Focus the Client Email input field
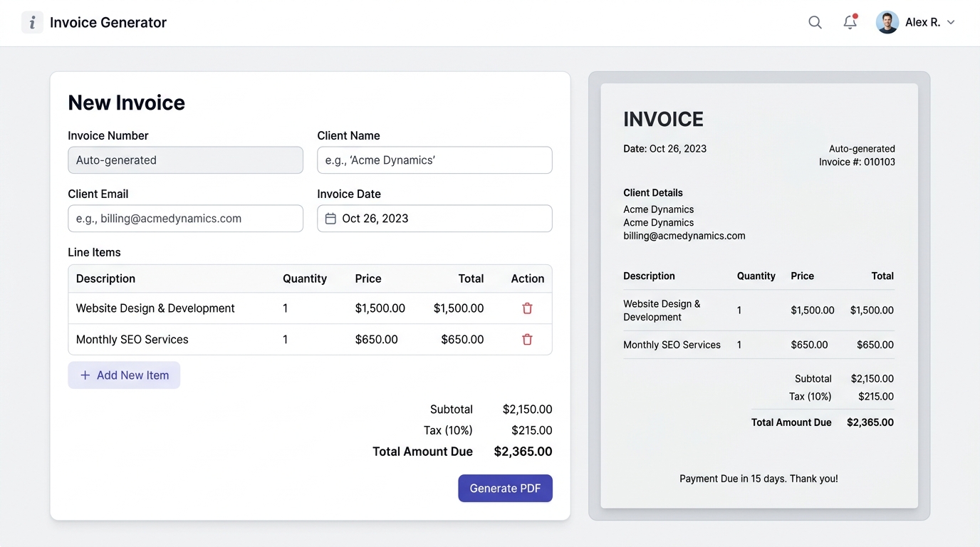This screenshot has width=980, height=547. pos(185,219)
